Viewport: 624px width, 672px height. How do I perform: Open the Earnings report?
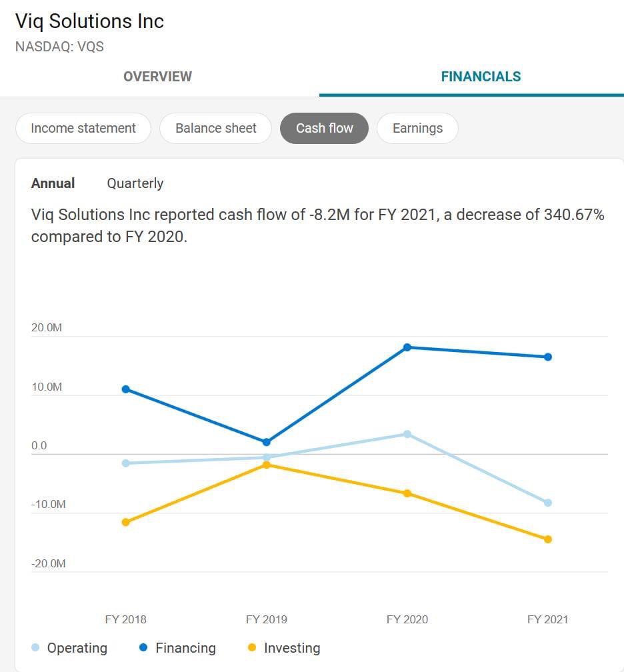[417, 128]
